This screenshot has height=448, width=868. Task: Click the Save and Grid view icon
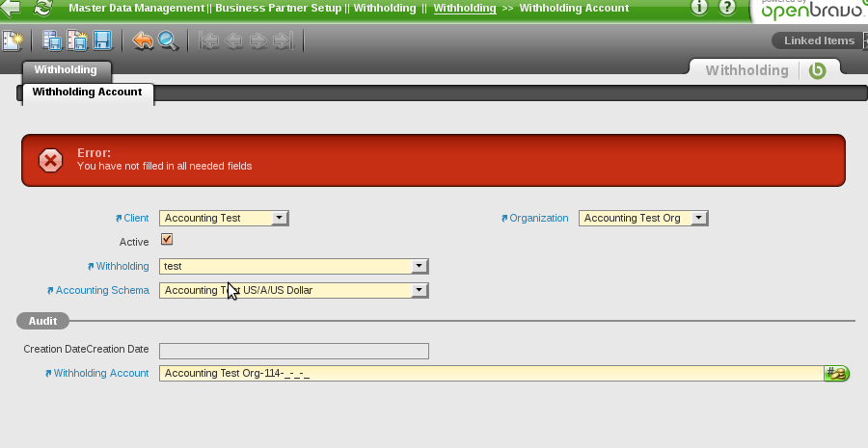pyautogui.click(x=52, y=40)
